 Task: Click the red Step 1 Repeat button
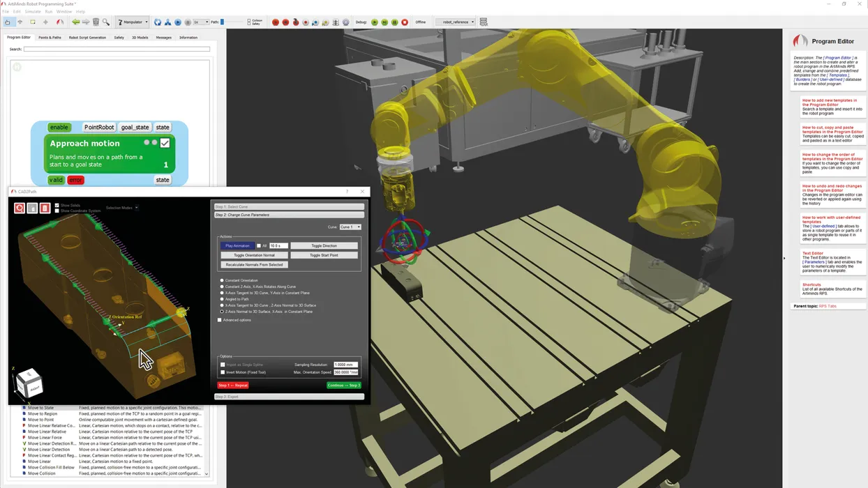(233, 386)
